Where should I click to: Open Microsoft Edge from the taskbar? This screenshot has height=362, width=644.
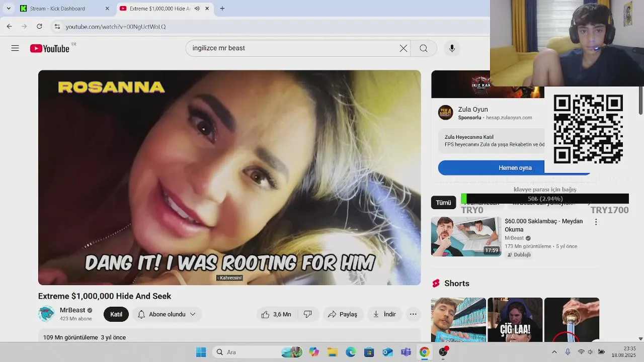click(351, 352)
